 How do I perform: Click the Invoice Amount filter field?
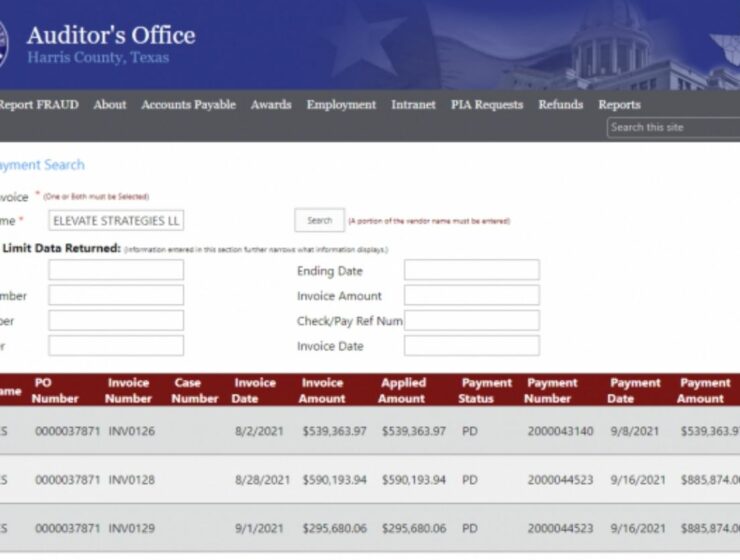click(x=471, y=295)
